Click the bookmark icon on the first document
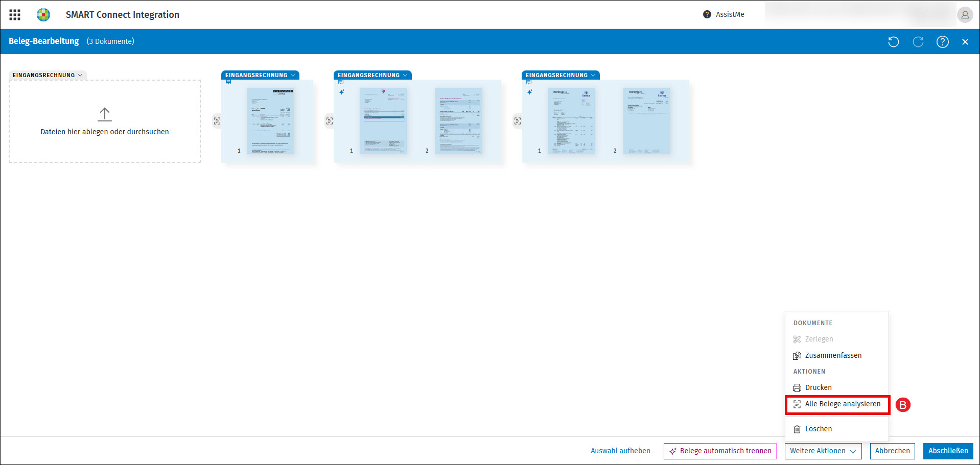Image resolution: width=980 pixels, height=465 pixels. pos(228,82)
